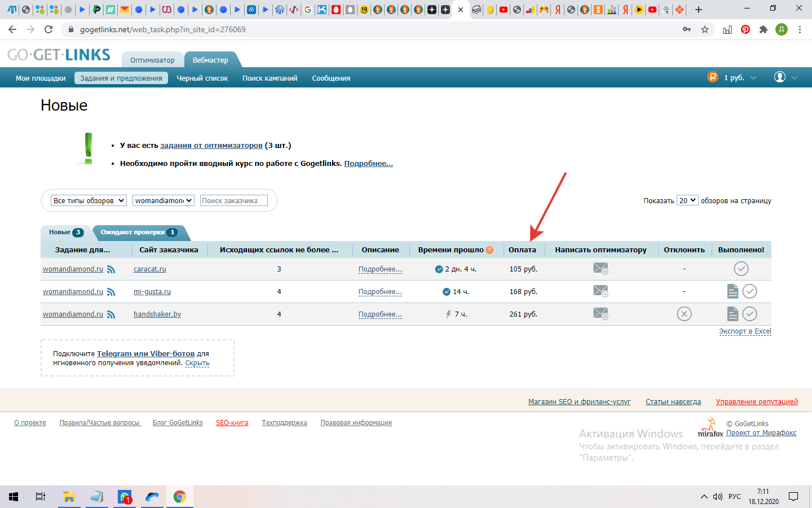
Task: Open the Chrome profile avatar
Action: (782, 29)
